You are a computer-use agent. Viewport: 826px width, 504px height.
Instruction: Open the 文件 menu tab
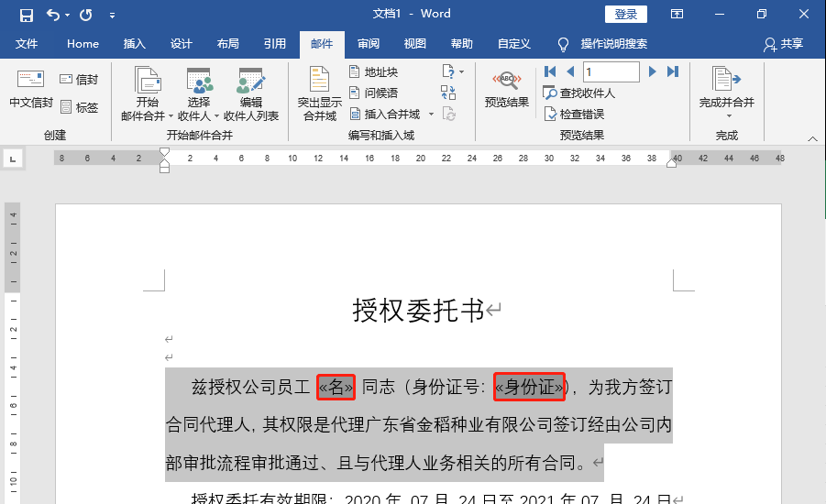point(27,44)
